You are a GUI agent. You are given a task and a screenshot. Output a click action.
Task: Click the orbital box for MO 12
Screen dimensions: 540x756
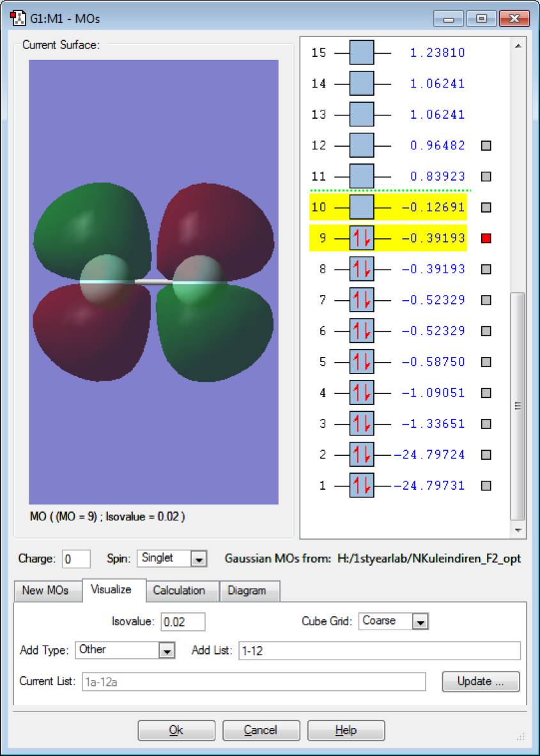click(x=362, y=146)
